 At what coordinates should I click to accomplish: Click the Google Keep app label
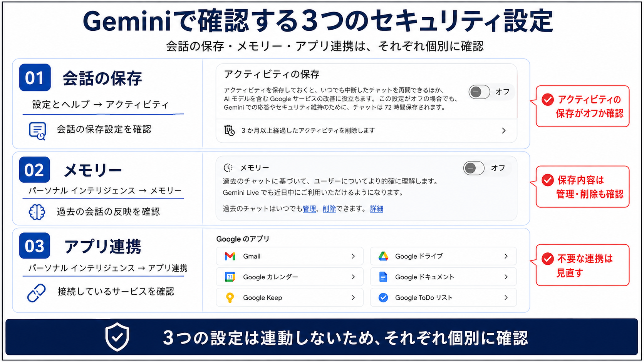click(263, 298)
